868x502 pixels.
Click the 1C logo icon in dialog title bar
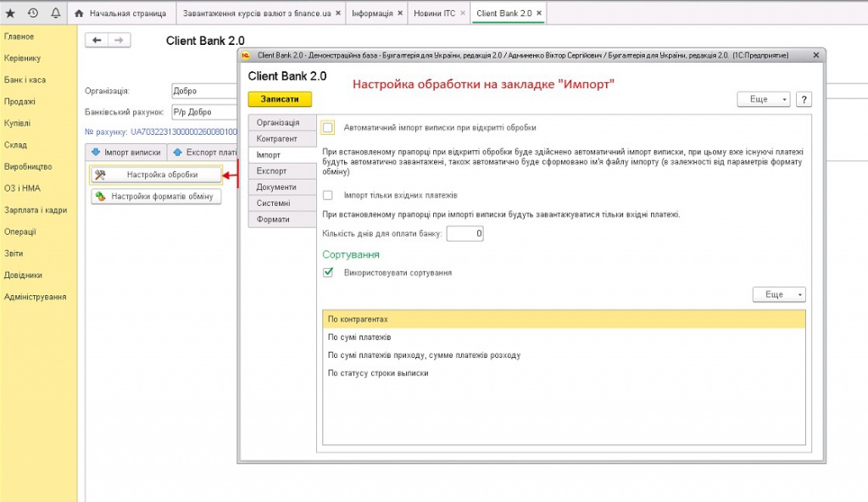(246, 55)
